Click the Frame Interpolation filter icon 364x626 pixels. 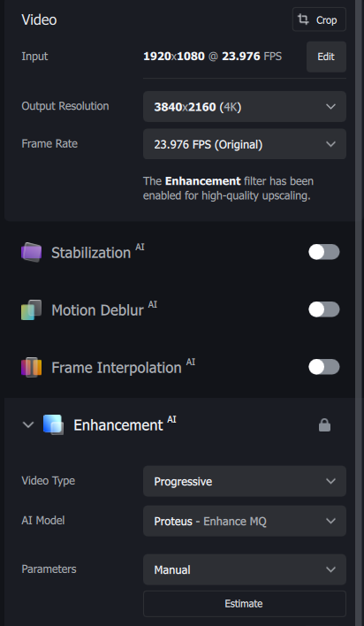31,367
